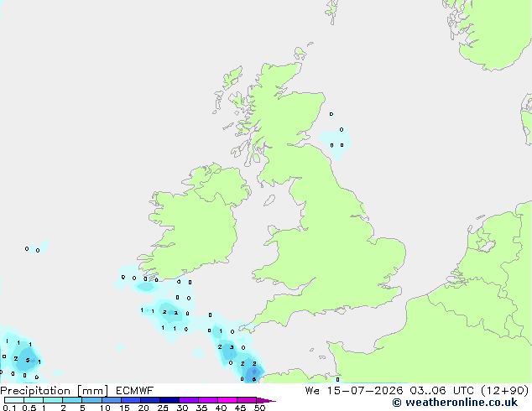Select the legend swatch between 0.5 and 1
Image resolution: width=532 pixels, height=411 pixels.
[x=34, y=400]
